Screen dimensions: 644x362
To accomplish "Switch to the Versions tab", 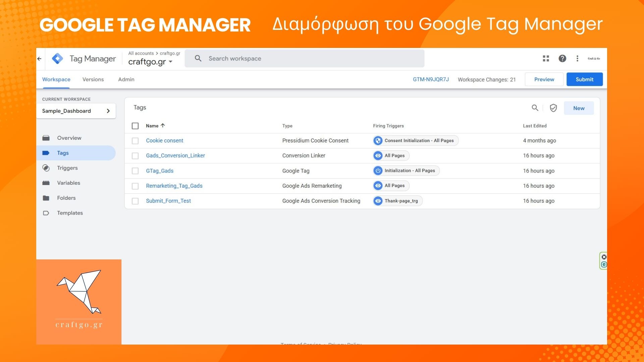I will pyautogui.click(x=93, y=79).
